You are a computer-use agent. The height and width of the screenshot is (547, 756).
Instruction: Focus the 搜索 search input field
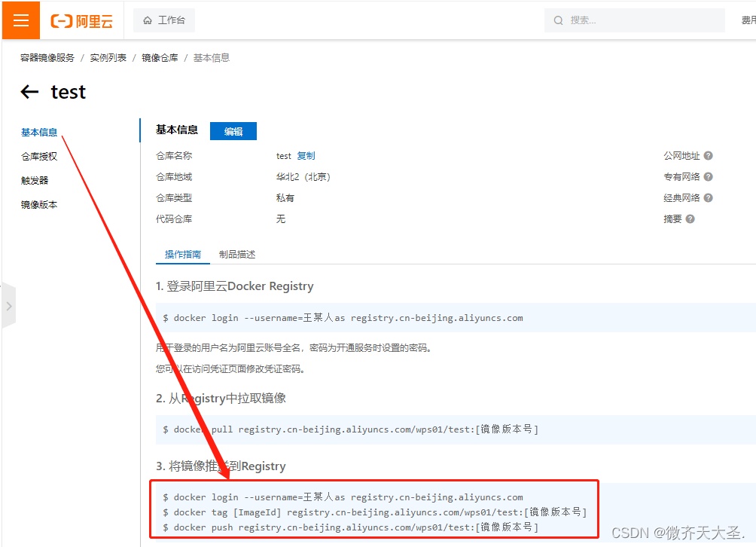pyautogui.click(x=635, y=20)
